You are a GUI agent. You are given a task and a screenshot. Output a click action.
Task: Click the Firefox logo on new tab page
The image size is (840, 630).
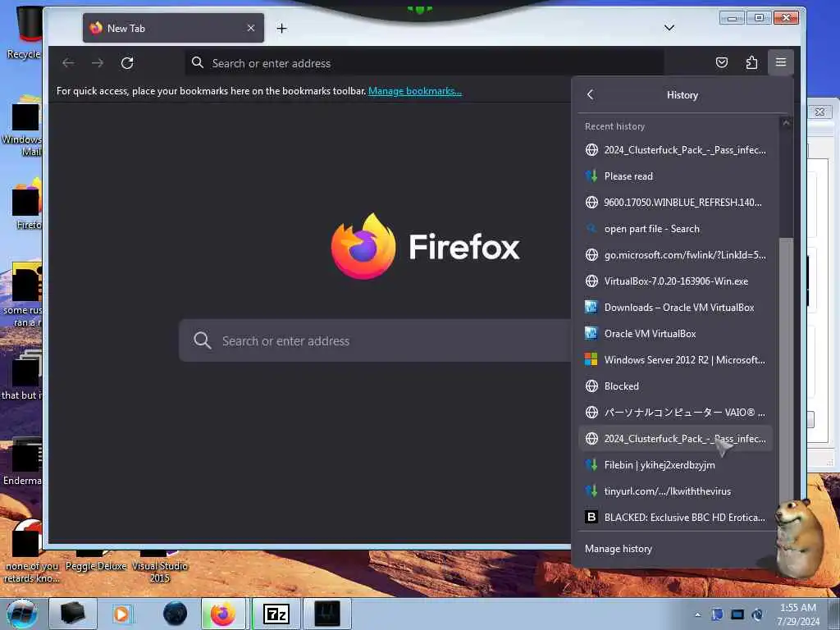click(x=363, y=247)
